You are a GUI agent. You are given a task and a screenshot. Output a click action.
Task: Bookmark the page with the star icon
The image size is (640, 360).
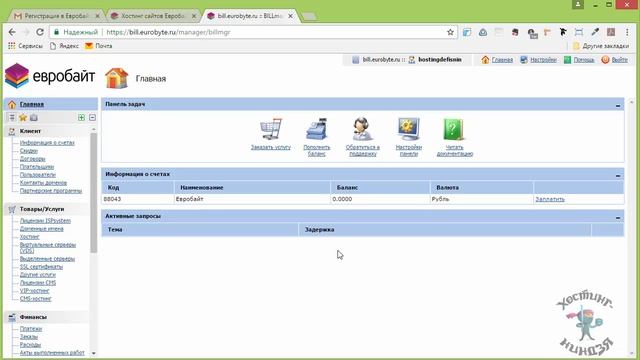coord(450,32)
